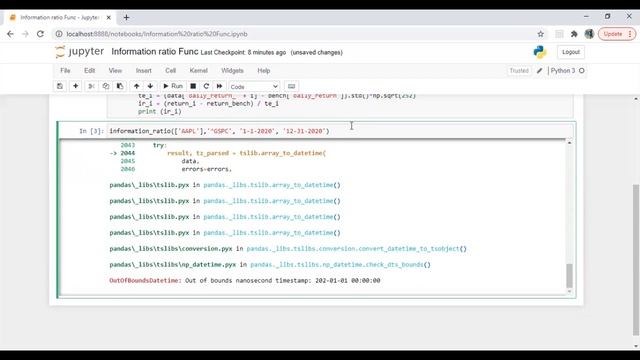Rename notebook title Information ratio Func
Viewport: 640px width, 360px height.
click(x=155, y=52)
